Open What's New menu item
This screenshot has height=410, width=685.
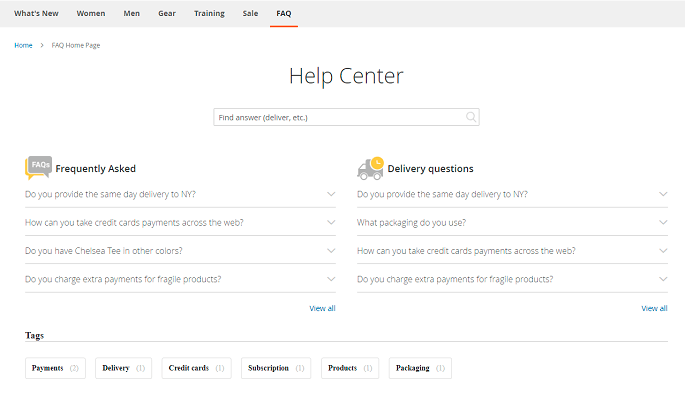[36, 14]
